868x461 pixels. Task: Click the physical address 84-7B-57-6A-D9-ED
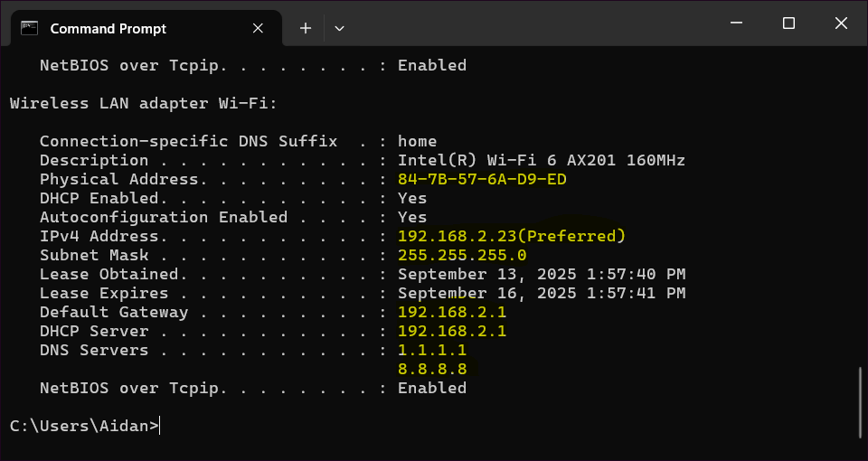tap(482, 179)
